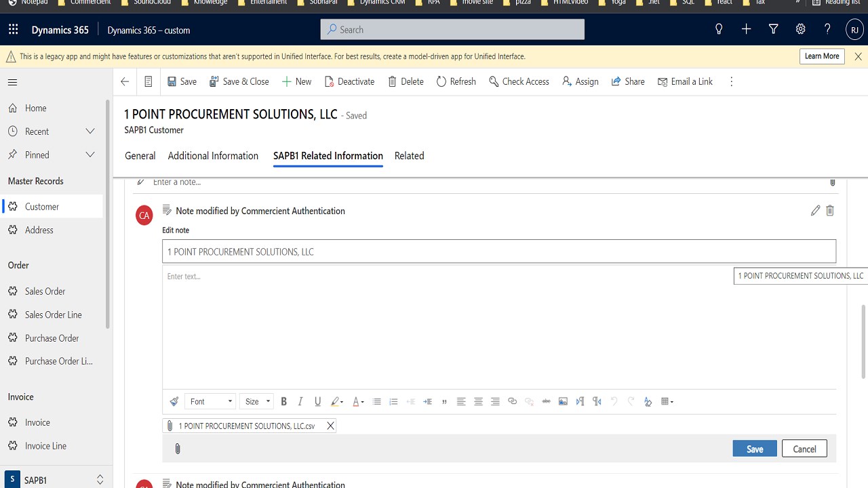Open advanced find filter icon
The height and width of the screenshot is (488, 868).
[x=773, y=29]
